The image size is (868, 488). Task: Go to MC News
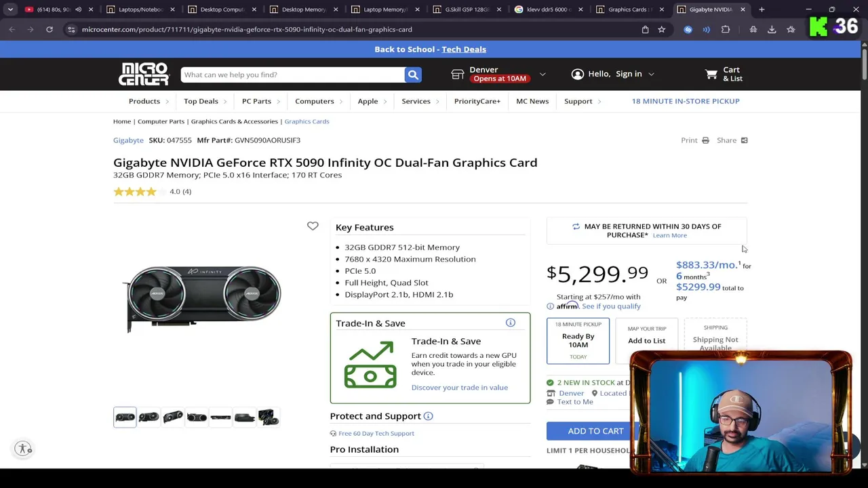(532, 101)
